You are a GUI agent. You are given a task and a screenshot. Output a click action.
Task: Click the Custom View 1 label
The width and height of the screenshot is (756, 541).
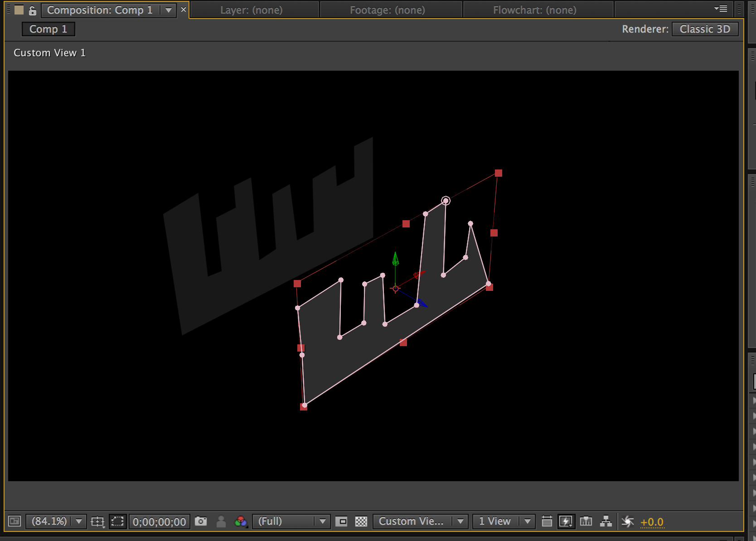click(49, 53)
